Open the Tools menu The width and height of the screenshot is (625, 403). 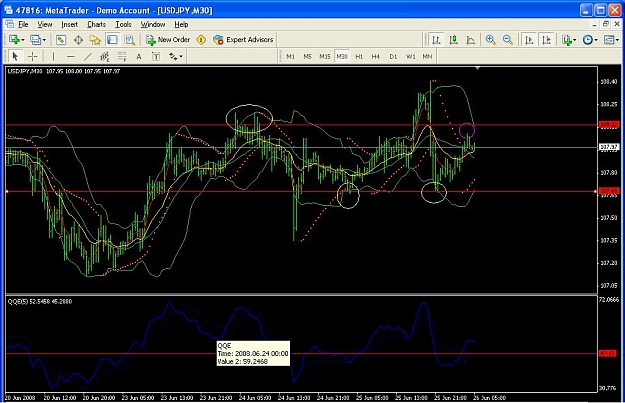tap(123, 25)
